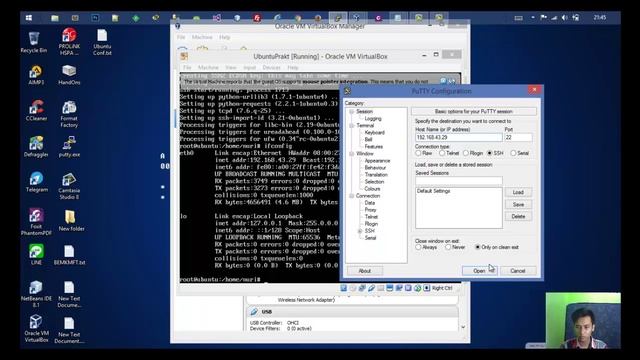
Task: Click the About button in PuTTY
Action: tap(364, 271)
